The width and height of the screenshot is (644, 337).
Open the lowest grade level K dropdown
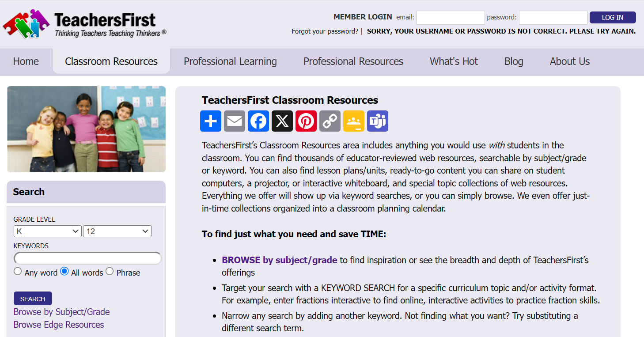47,231
